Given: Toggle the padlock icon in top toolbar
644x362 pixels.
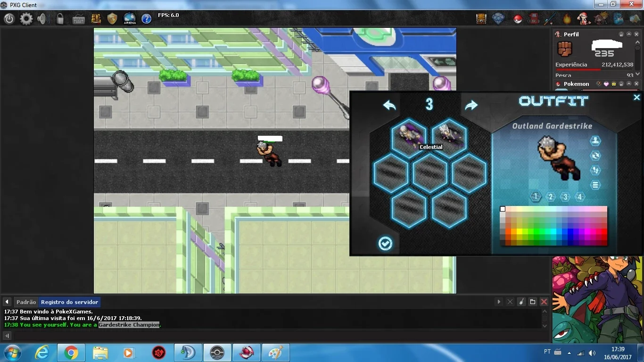Looking at the screenshot, I should click(x=60, y=19).
